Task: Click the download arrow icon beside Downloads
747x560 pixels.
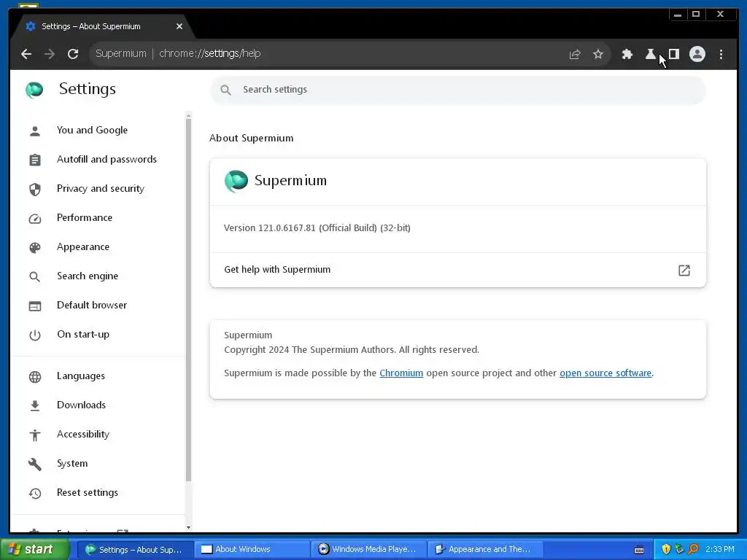Action: 35,405
